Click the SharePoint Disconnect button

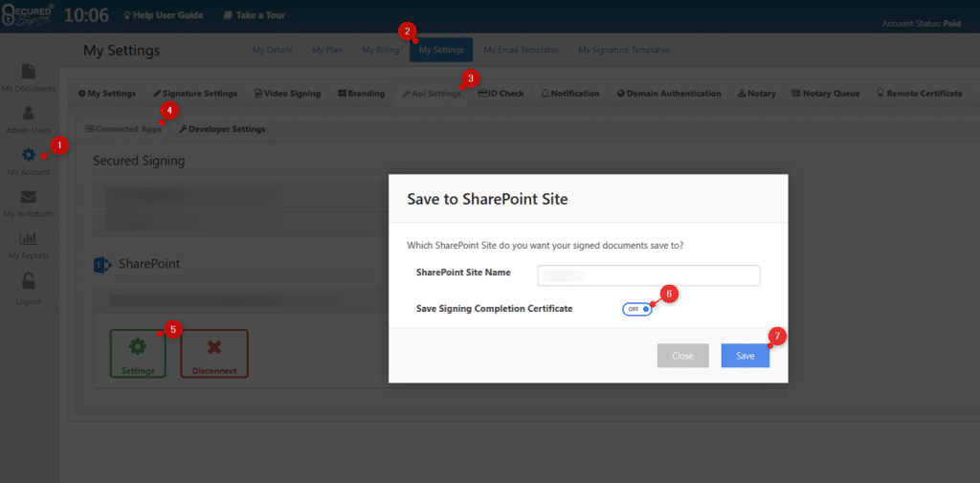pos(214,354)
